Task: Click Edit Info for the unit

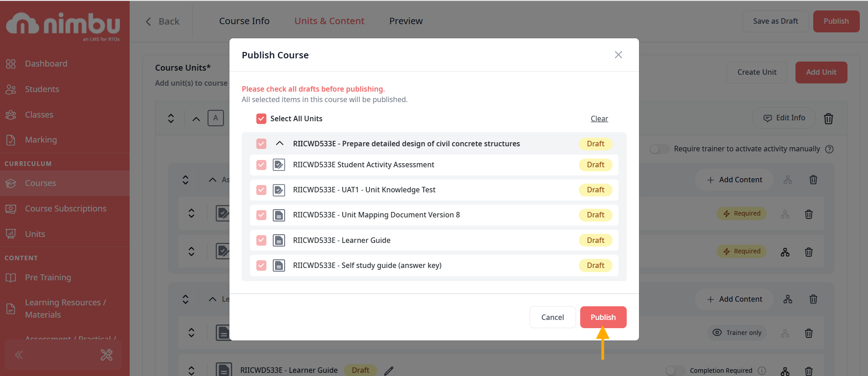Action: coord(785,118)
